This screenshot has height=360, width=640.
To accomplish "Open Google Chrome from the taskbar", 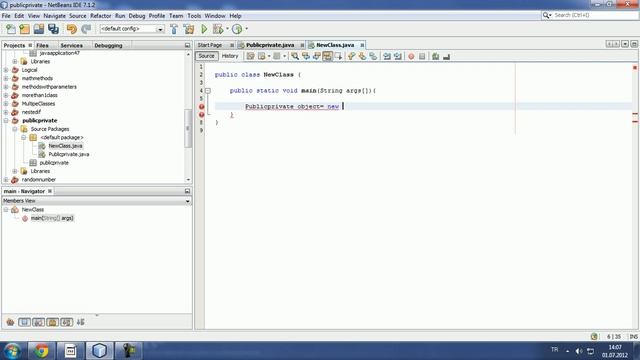I will (41, 351).
